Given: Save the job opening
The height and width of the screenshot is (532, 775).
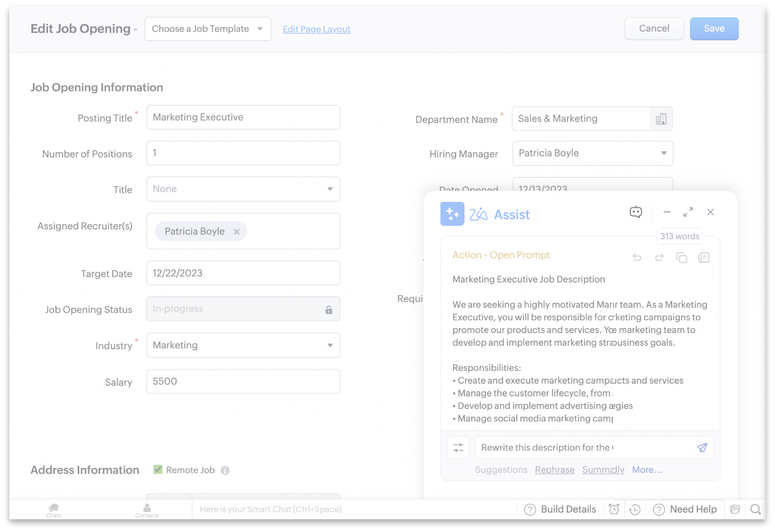Looking at the screenshot, I should (x=714, y=29).
